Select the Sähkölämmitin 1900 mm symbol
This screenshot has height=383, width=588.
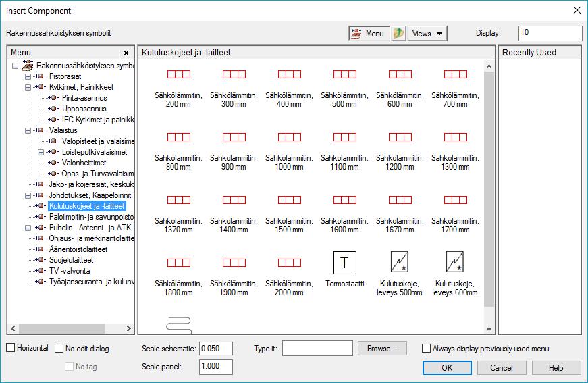coord(234,263)
